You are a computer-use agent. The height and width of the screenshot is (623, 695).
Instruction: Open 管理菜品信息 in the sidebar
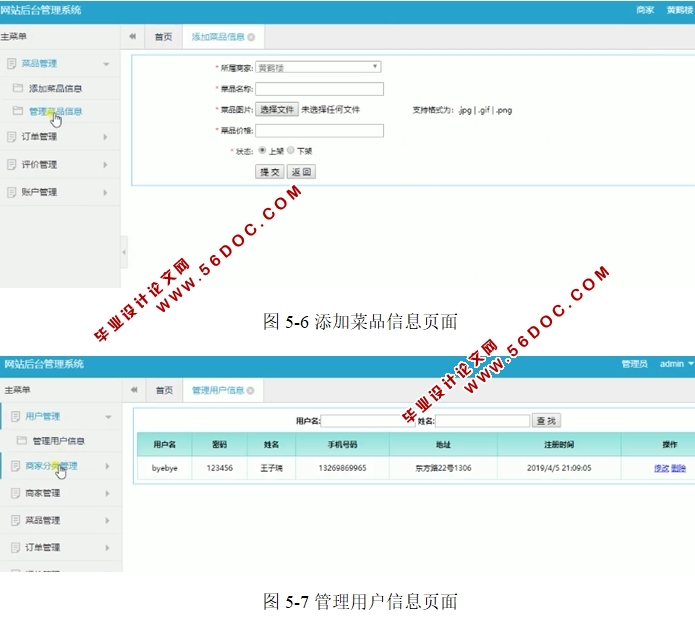coord(56,112)
